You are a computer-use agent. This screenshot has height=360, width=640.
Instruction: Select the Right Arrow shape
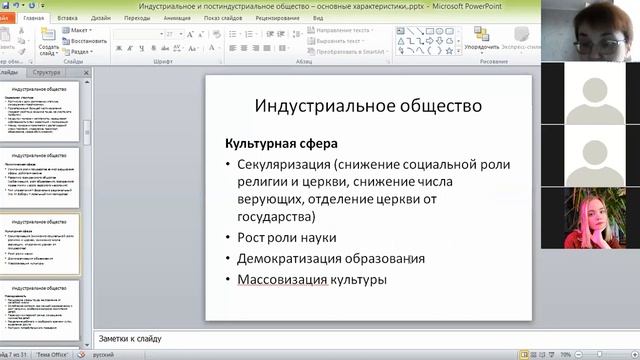click(x=430, y=41)
